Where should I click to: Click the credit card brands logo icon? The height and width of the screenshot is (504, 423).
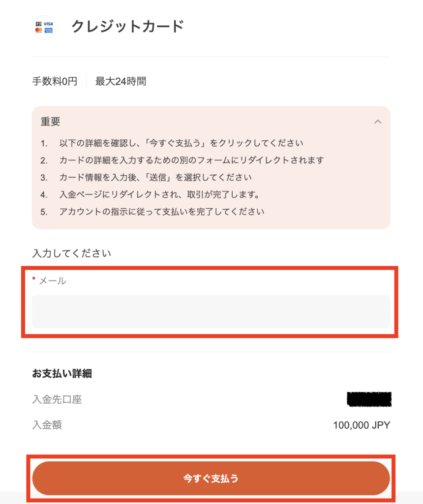click(44, 28)
